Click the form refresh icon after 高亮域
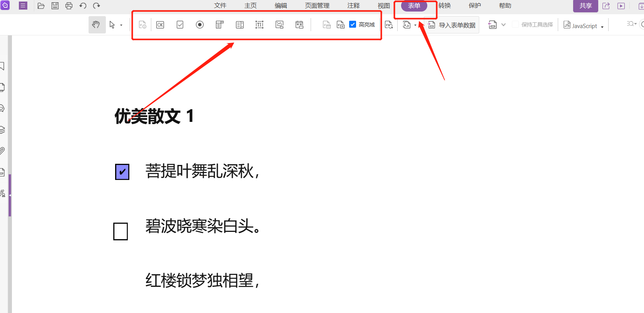644x313 pixels. point(389,25)
